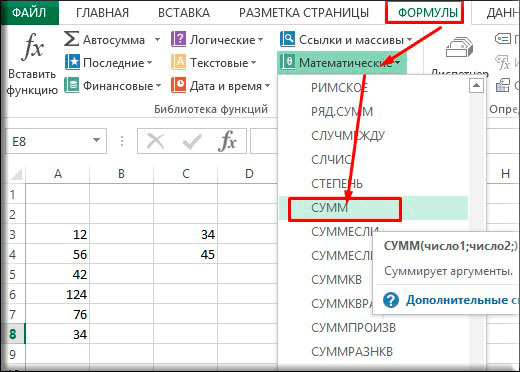The image size is (520, 372).
Task: Open the Name Manager icon
Action: coord(459,48)
